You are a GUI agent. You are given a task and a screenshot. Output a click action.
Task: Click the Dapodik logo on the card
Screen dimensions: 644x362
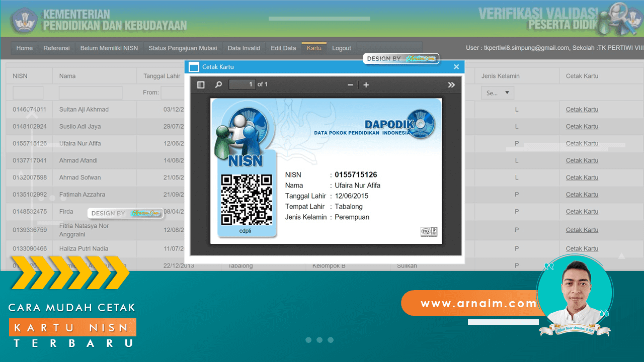tap(421, 123)
